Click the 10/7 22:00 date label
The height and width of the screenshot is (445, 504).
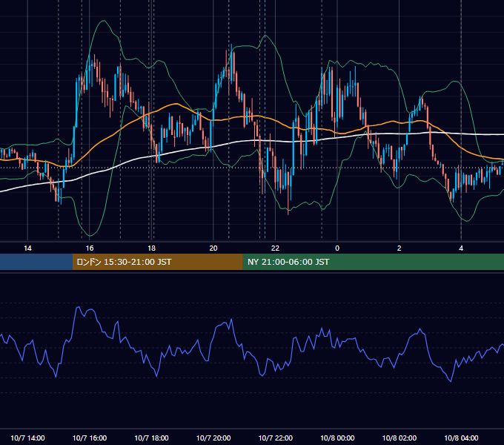(276, 438)
